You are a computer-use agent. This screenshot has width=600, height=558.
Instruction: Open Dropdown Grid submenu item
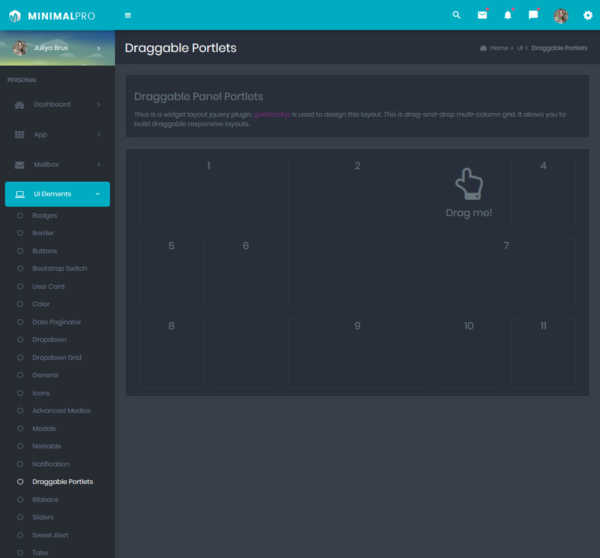57,358
